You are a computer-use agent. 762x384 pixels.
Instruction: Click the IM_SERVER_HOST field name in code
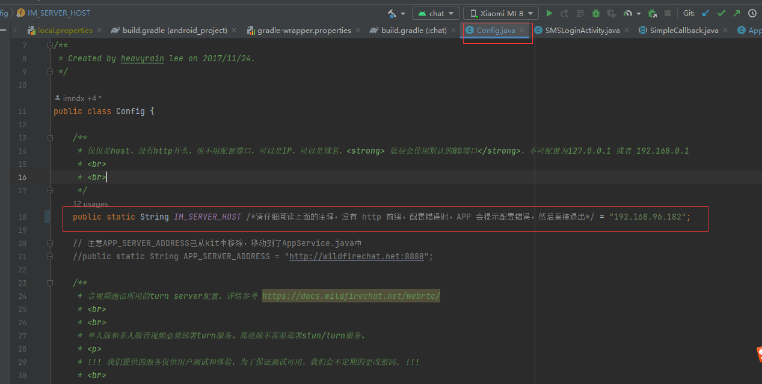pos(208,217)
